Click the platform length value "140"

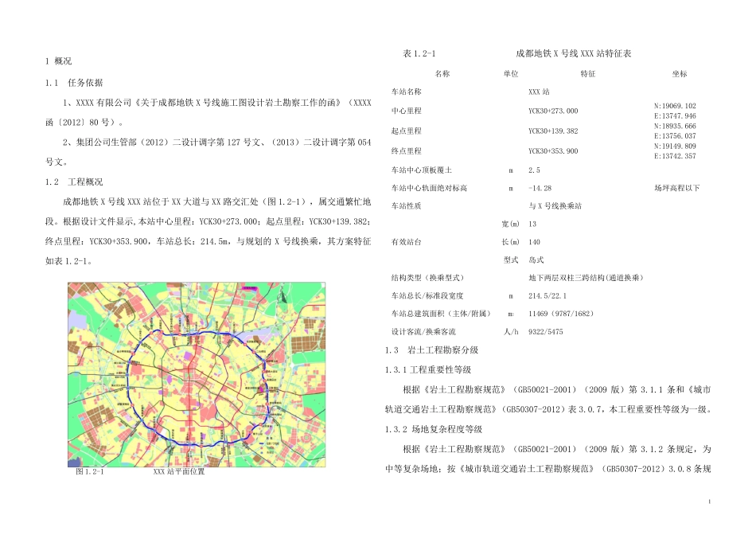pyautogui.click(x=534, y=242)
